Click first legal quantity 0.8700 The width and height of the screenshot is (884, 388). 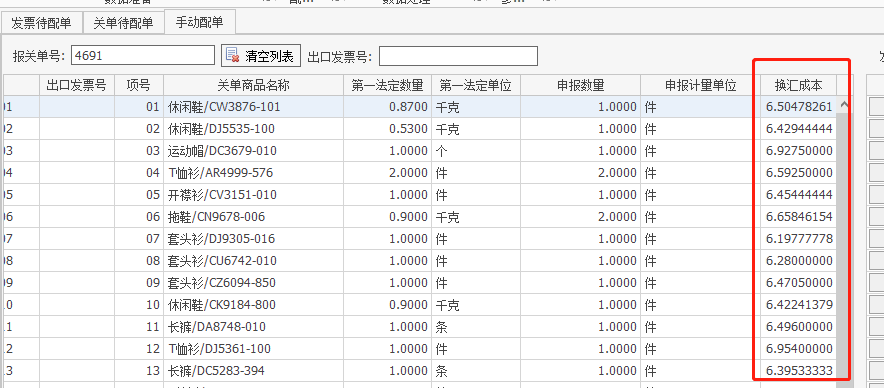pyautogui.click(x=408, y=107)
